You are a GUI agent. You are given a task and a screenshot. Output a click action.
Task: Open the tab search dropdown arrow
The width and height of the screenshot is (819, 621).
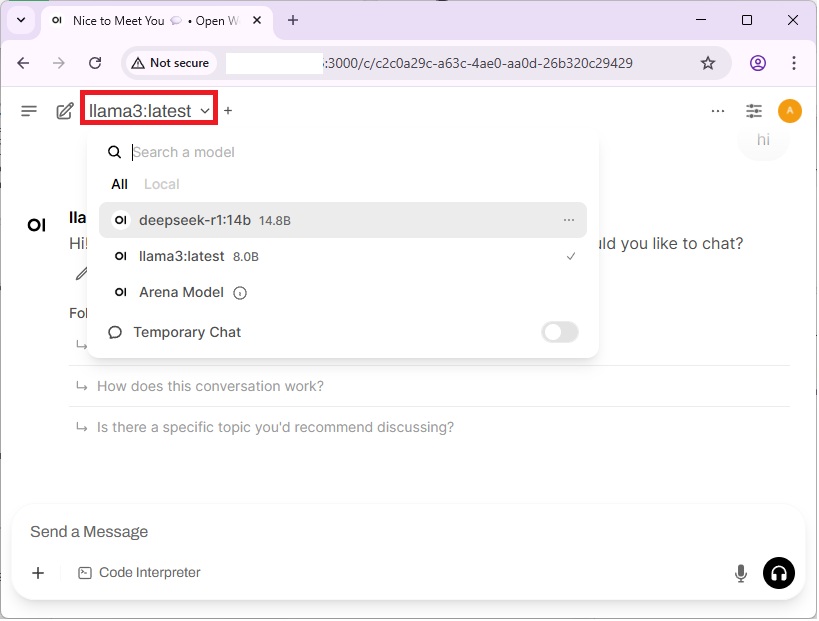click(21, 20)
